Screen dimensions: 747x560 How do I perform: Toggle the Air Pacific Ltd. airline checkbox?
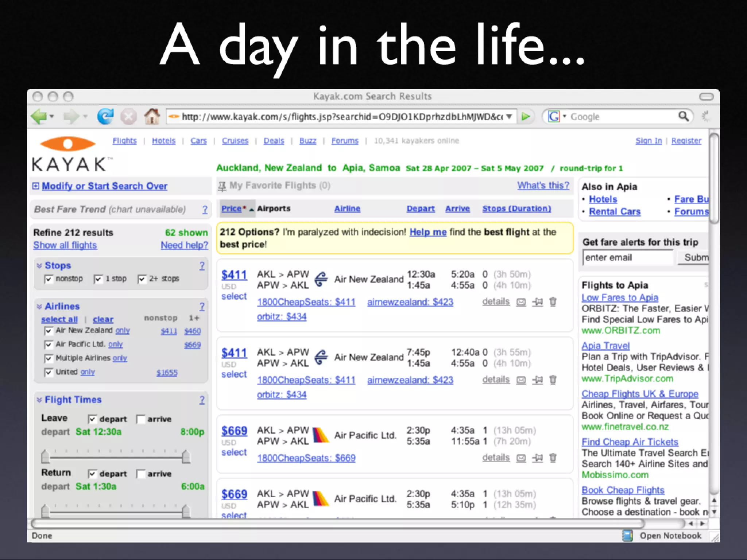tap(49, 345)
